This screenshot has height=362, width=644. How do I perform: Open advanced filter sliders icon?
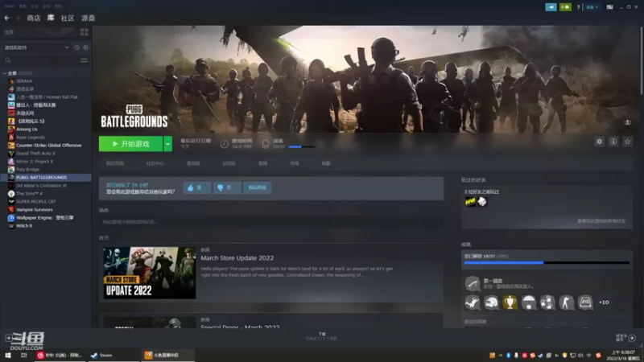[85, 60]
